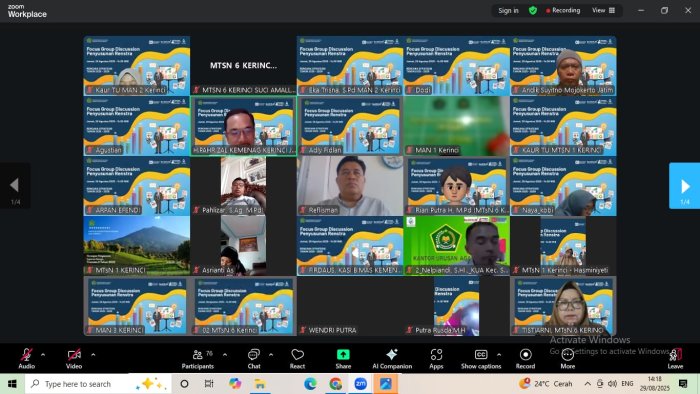Open Cortana circle in the taskbar
Image resolution: width=700 pixels, height=394 pixels.
(x=184, y=384)
